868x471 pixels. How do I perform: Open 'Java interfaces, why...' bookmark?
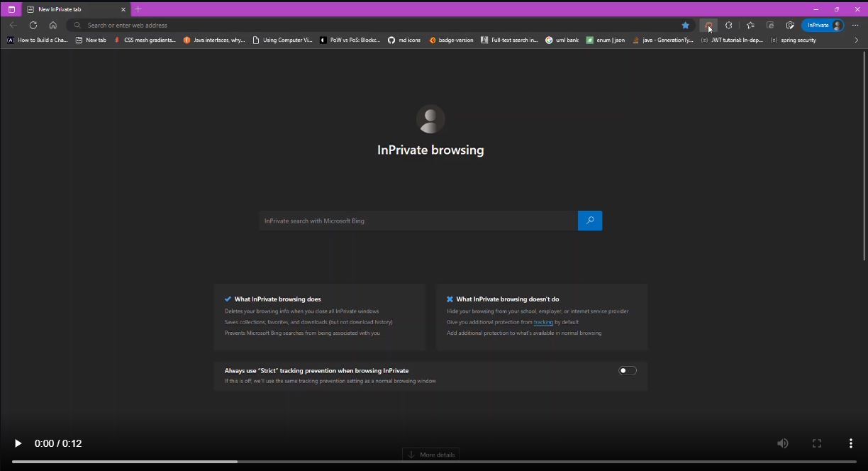(x=214, y=40)
